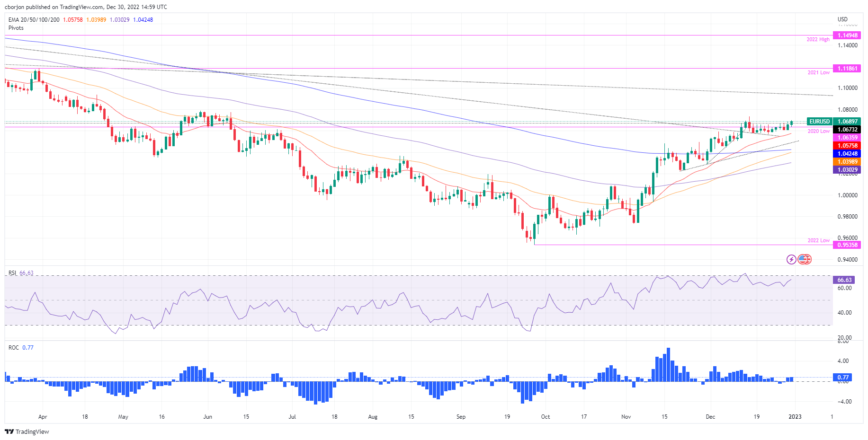Click the 2023 label on the time axis
Viewport: 868px width, 440px height.
click(x=795, y=417)
